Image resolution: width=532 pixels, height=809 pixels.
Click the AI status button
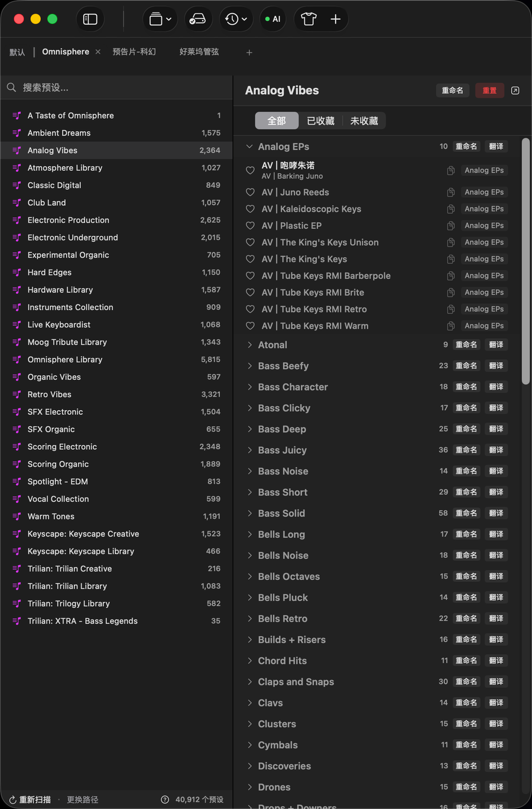(273, 19)
